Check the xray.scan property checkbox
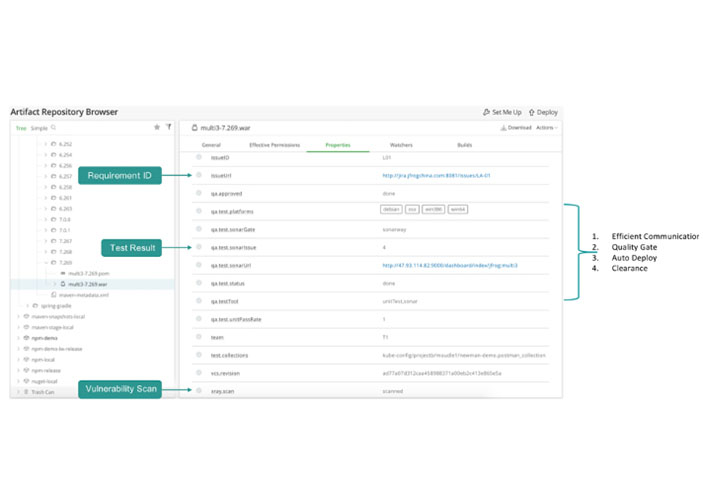 coord(199,391)
